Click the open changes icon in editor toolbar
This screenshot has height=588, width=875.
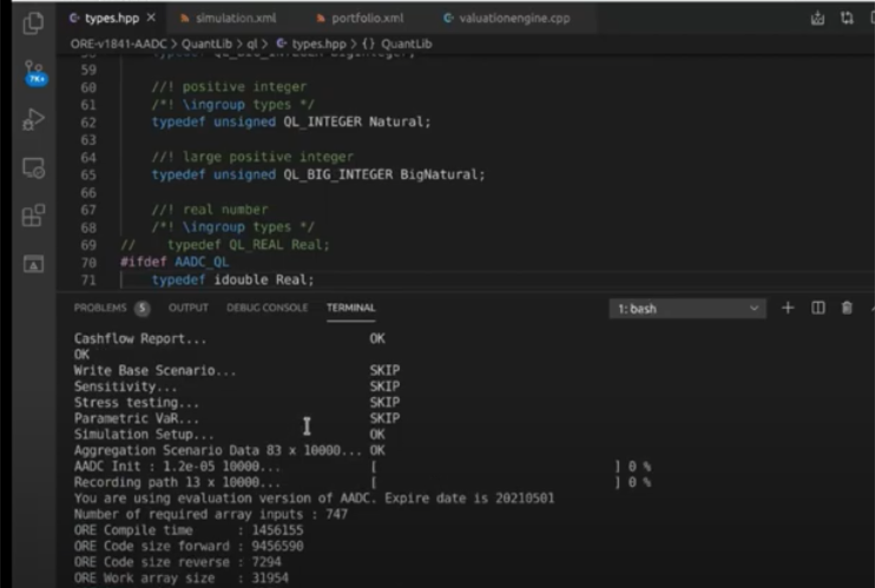817,18
